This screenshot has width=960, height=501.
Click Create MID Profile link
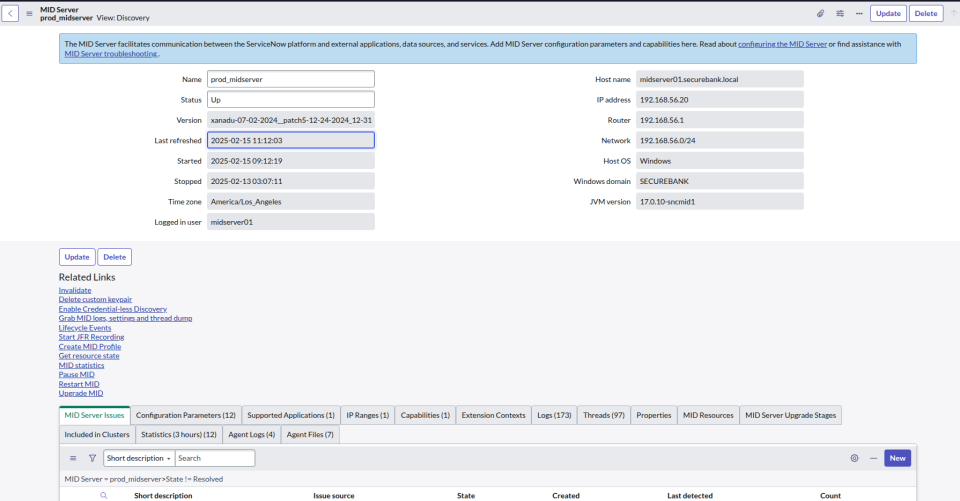89,347
